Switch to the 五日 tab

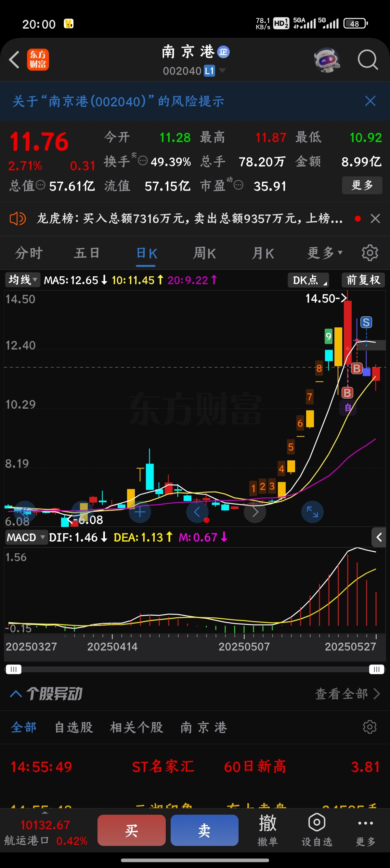tap(87, 253)
